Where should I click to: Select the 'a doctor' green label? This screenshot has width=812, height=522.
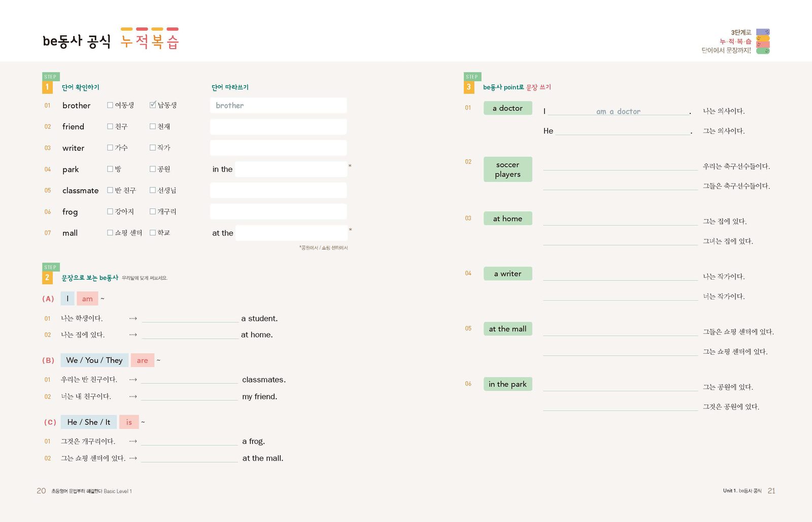tap(507, 108)
